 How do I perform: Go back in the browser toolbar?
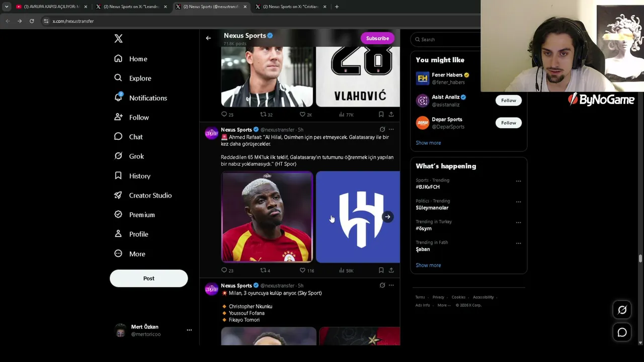8,21
